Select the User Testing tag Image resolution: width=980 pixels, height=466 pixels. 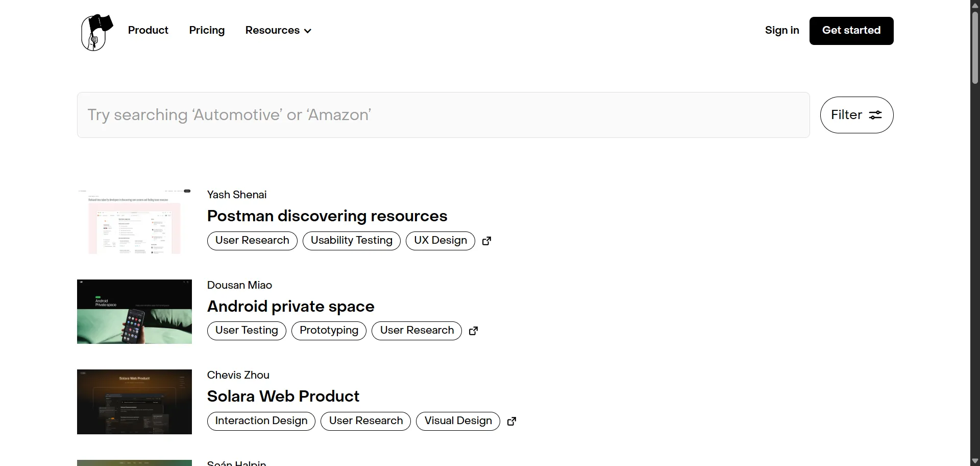point(247,331)
